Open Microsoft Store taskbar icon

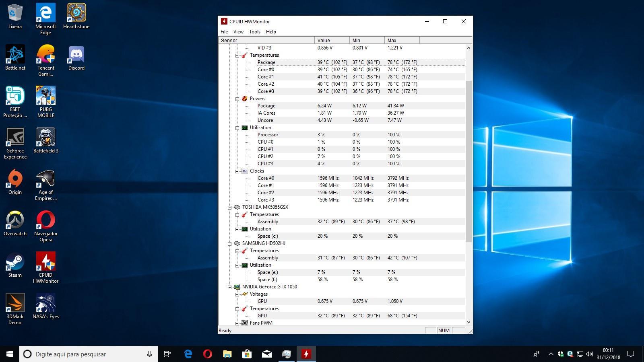[x=247, y=354]
